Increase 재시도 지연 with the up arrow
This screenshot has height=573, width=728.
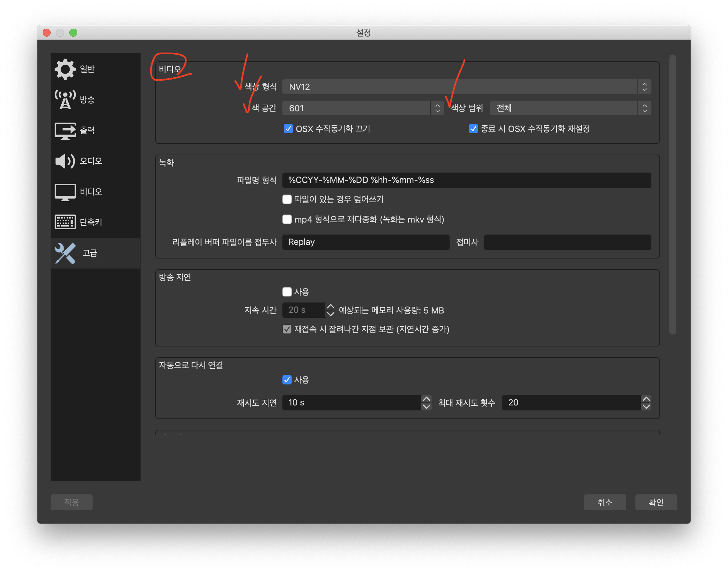point(426,399)
